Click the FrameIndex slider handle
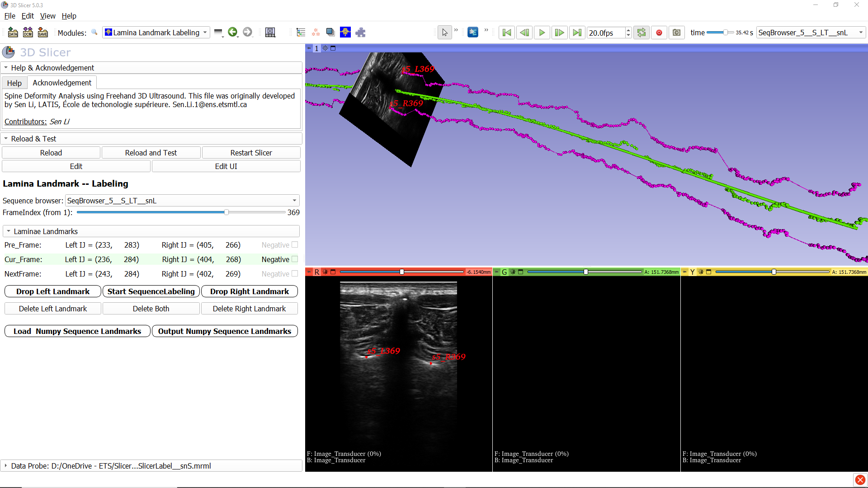Viewport: 868px width, 488px height. [226, 212]
